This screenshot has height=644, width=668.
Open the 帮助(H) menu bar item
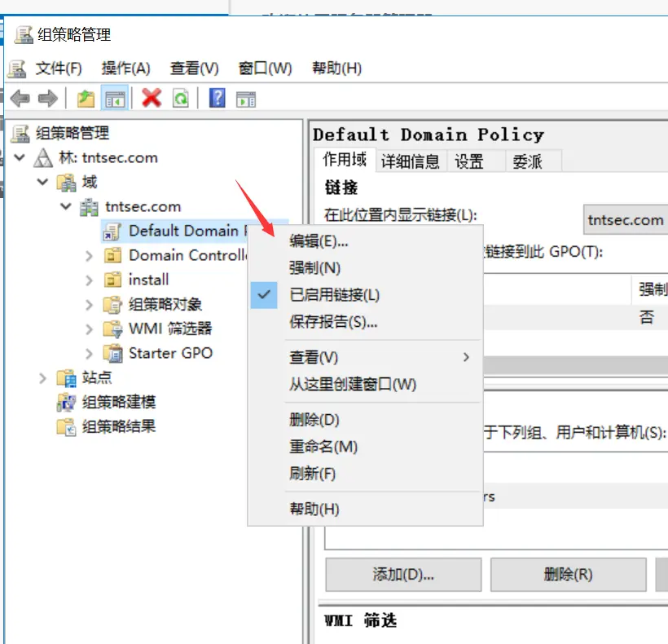[336, 68]
